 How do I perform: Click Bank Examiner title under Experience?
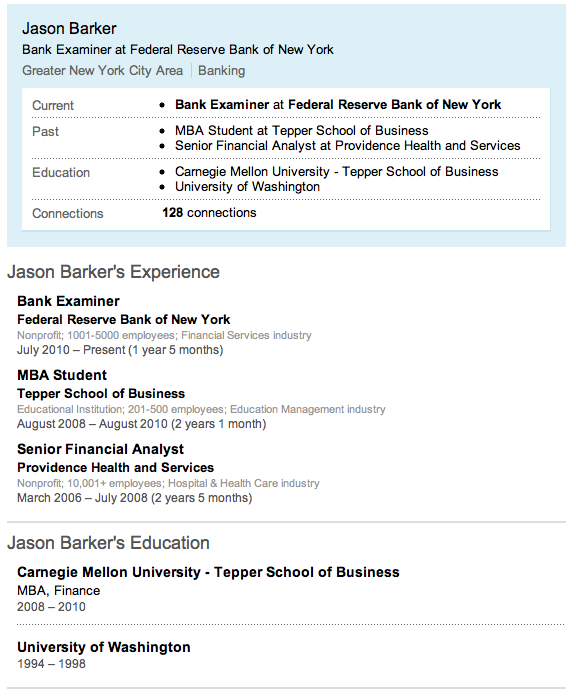pyautogui.click(x=68, y=301)
